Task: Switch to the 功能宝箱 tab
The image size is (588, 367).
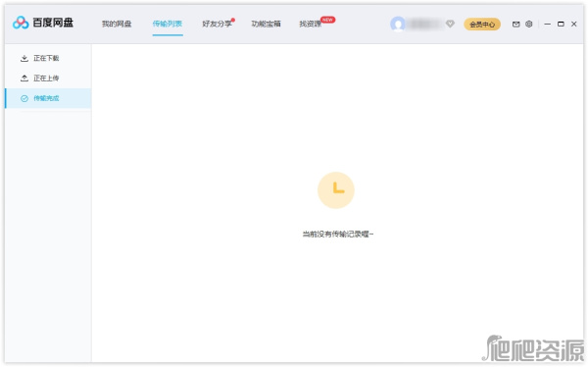Action: pyautogui.click(x=266, y=24)
